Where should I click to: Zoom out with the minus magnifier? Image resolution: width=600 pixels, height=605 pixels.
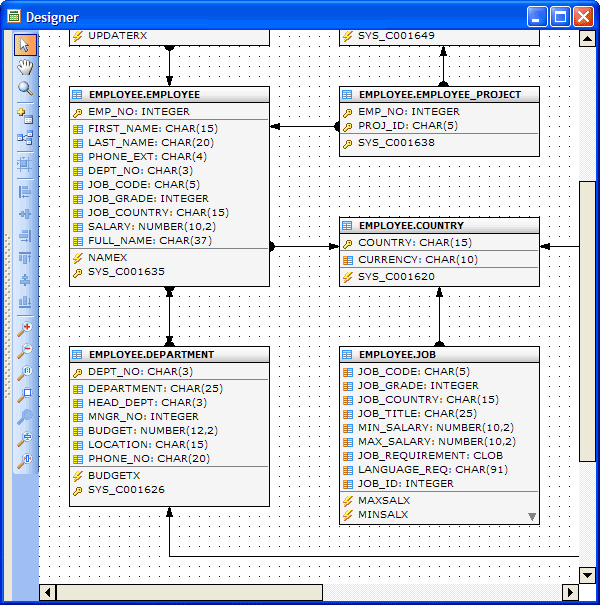coord(25,351)
